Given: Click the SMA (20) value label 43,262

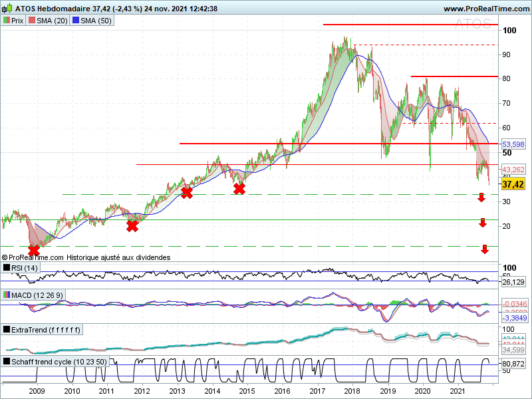Looking at the screenshot, I should pyautogui.click(x=513, y=170).
